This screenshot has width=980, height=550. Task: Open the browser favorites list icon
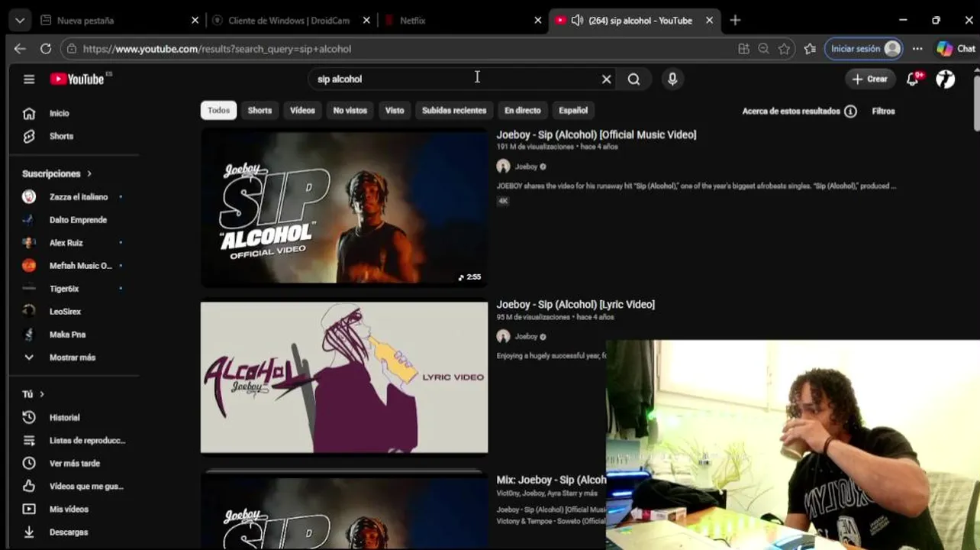810,48
